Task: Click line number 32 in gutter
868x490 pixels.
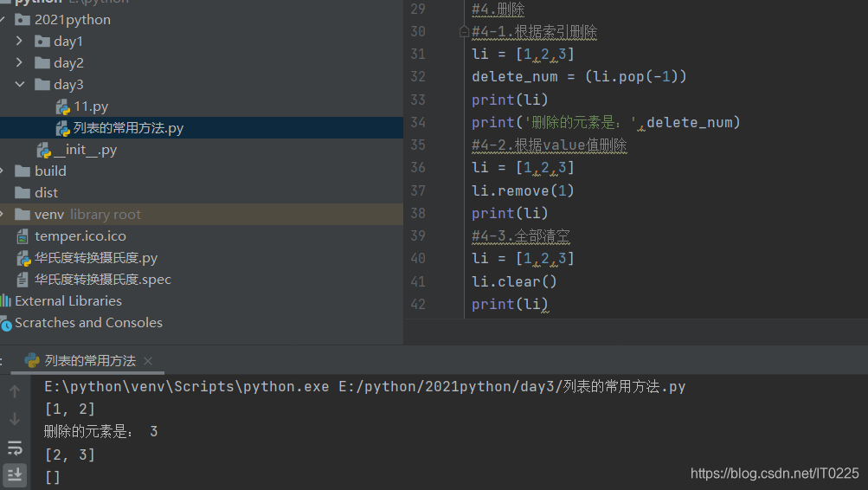Action: [418, 76]
